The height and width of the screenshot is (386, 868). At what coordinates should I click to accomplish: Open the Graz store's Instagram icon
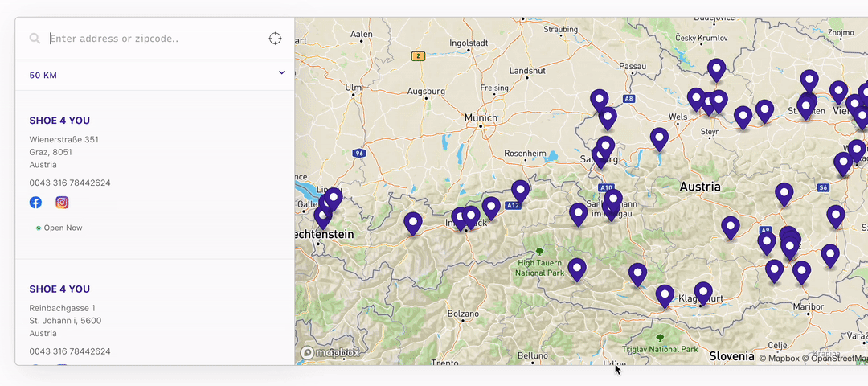pyautogui.click(x=62, y=203)
